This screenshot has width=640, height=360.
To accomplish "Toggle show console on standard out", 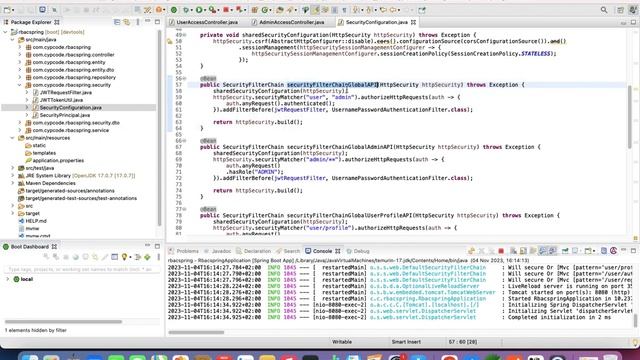I will pos(543,251).
